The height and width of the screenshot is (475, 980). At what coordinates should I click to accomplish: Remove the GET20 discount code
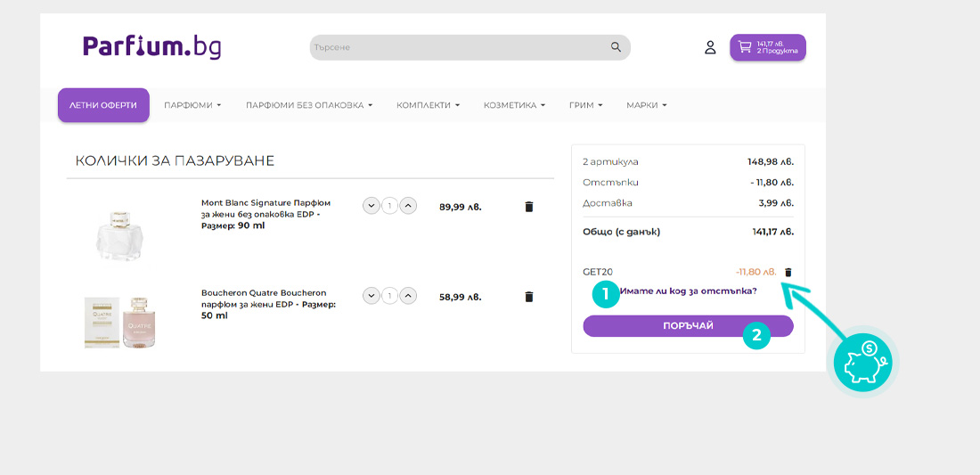click(788, 272)
